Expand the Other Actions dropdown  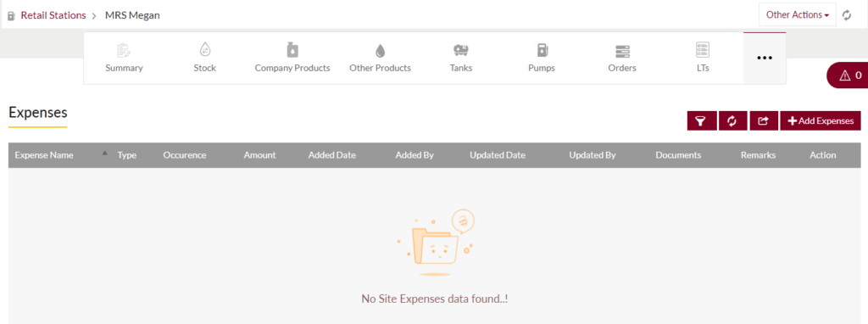(x=797, y=15)
